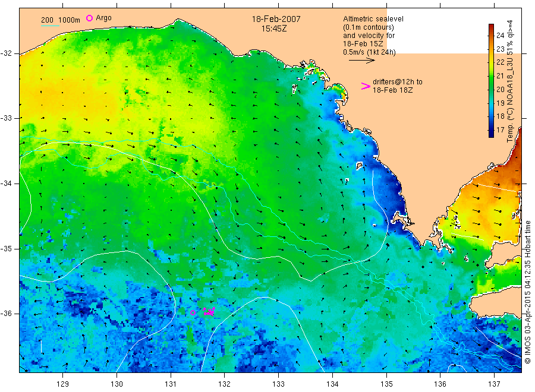Viewport: 535px width, 392px height.
Task: Click the '0.5m/s (1kt 24h)' label
Action: 370,52
